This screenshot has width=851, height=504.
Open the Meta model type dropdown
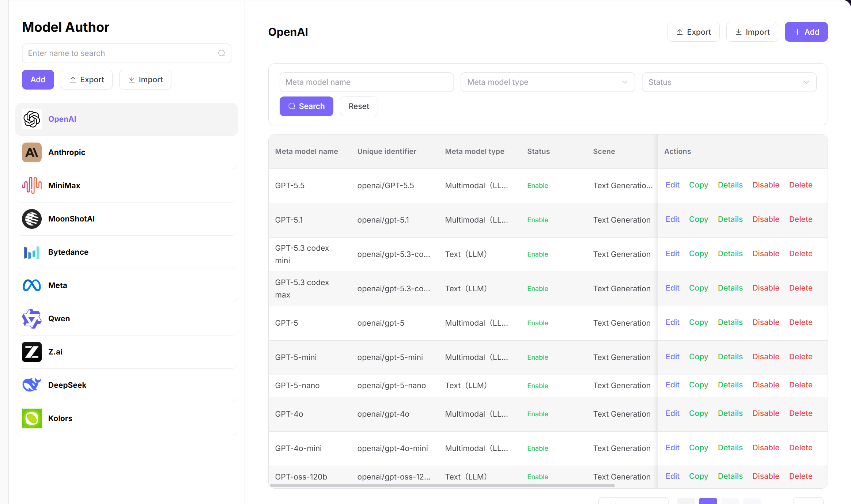click(548, 82)
